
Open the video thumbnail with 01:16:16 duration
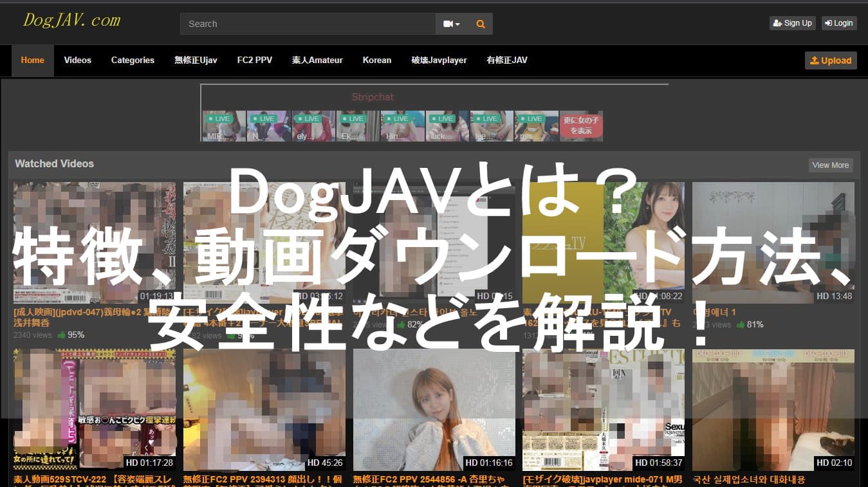coord(434,410)
